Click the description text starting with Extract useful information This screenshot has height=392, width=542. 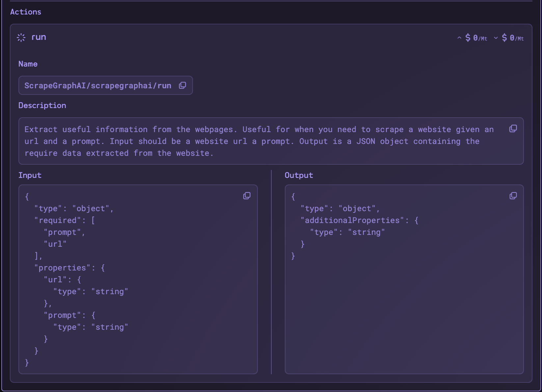click(x=259, y=141)
